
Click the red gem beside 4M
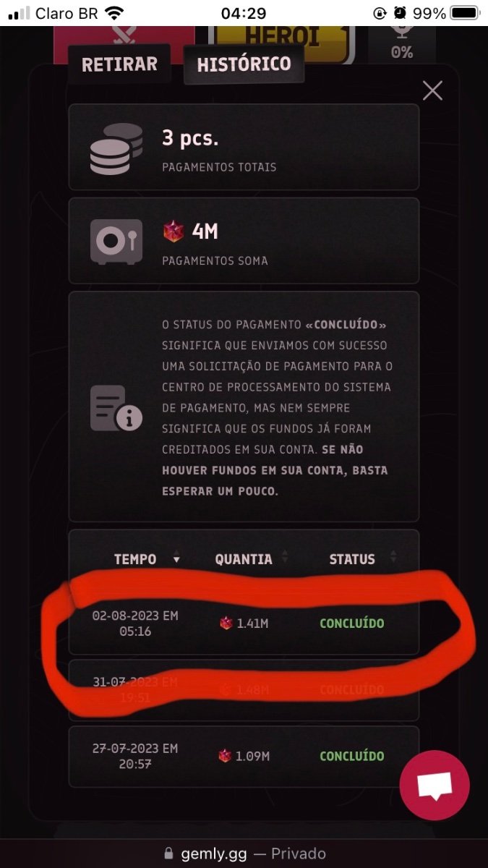click(174, 231)
